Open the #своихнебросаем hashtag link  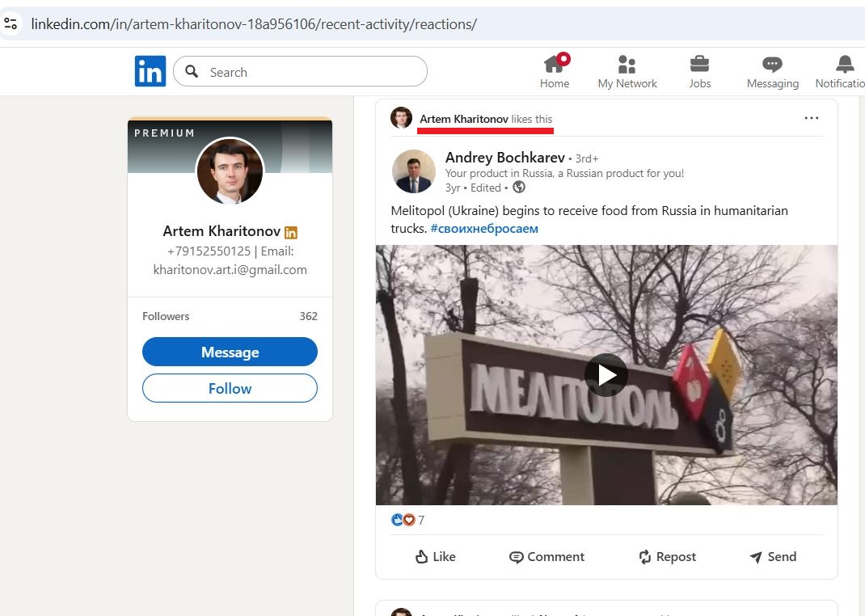[484, 229]
